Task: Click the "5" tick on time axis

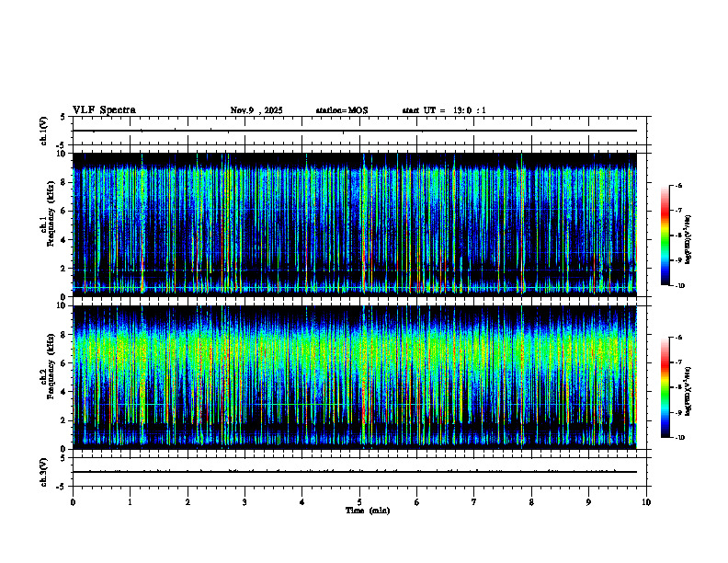Action: pos(359,502)
